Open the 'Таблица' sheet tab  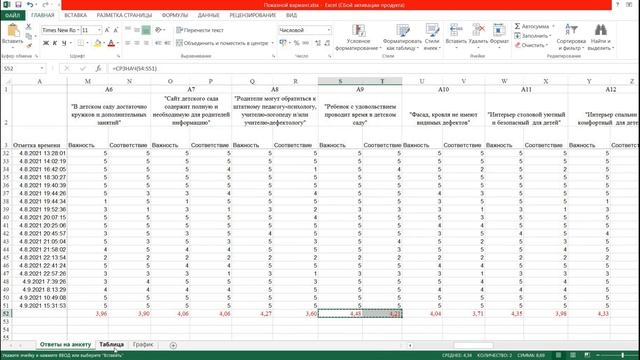[x=111, y=345]
